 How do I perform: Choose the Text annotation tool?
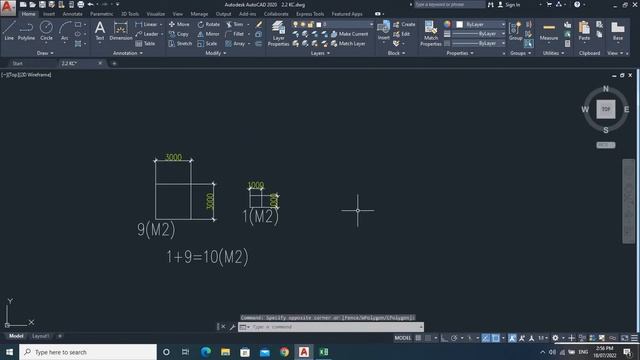tap(100, 31)
